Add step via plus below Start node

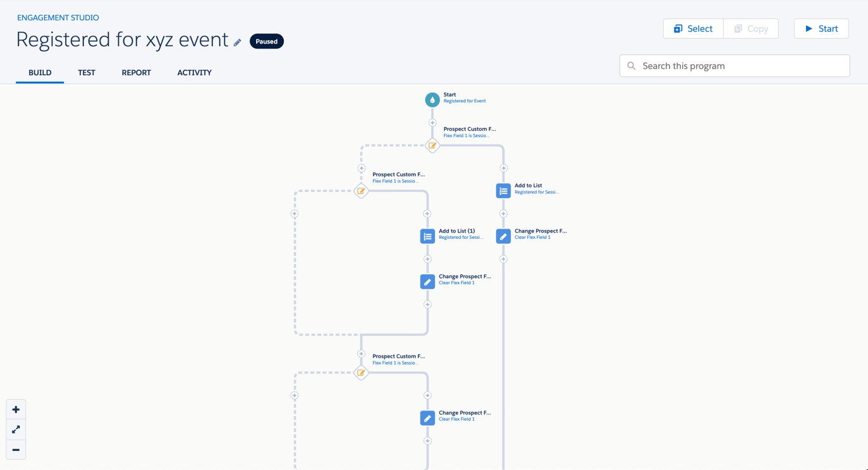pos(432,123)
